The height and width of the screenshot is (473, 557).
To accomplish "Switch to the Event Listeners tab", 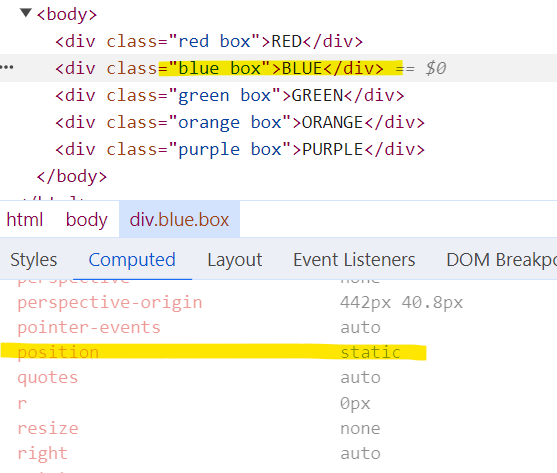I will [354, 260].
